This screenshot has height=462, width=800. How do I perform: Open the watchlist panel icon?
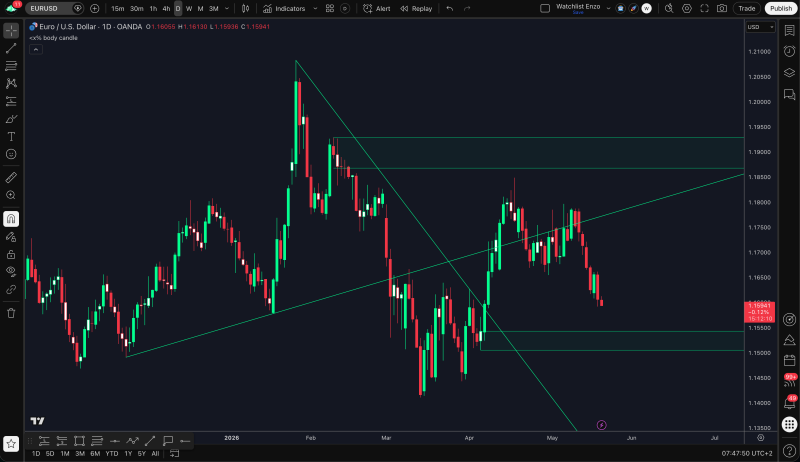(789, 31)
